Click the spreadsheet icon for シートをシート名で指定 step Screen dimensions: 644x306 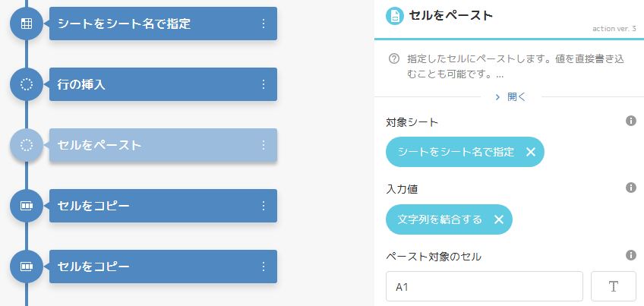coord(27,24)
